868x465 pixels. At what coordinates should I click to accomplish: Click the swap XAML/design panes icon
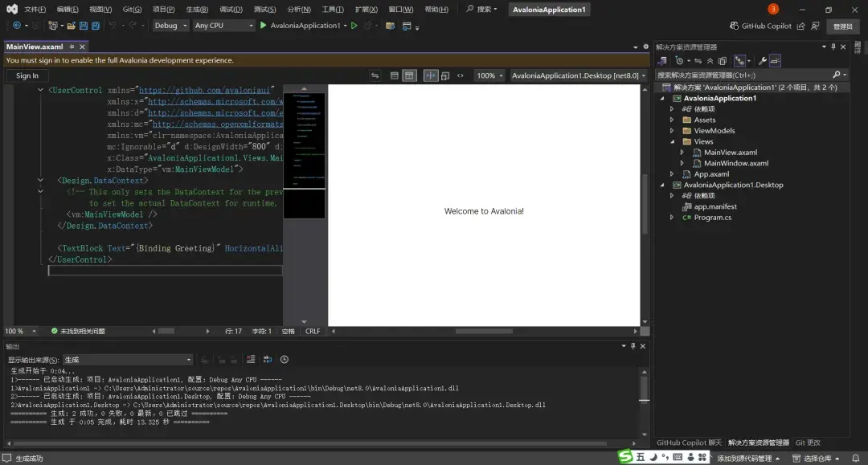[375, 75]
